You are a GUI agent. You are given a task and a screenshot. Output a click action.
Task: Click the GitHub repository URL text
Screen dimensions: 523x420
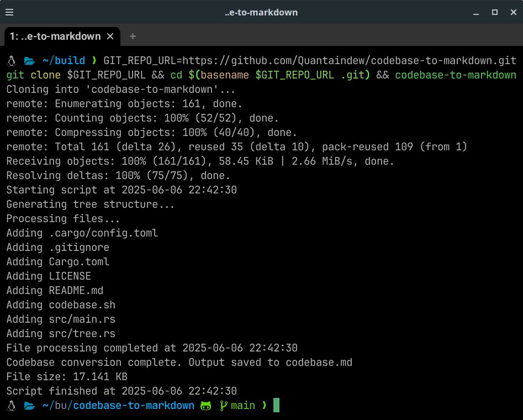[x=349, y=60]
